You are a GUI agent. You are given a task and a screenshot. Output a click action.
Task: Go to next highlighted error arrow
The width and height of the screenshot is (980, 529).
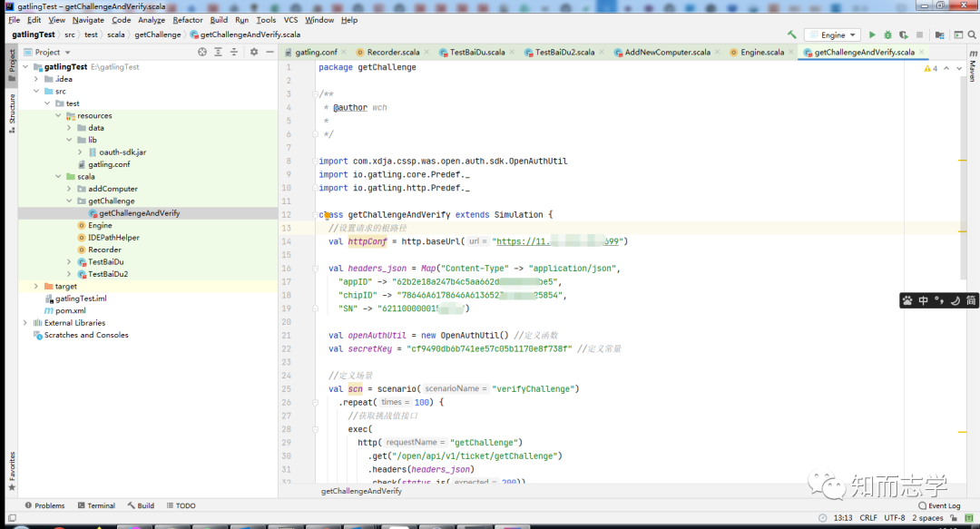tap(959, 68)
